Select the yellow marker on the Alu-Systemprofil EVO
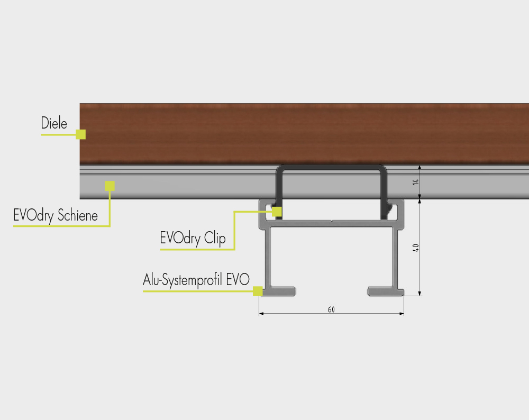Image resolution: width=529 pixels, height=420 pixels. pyautogui.click(x=258, y=291)
